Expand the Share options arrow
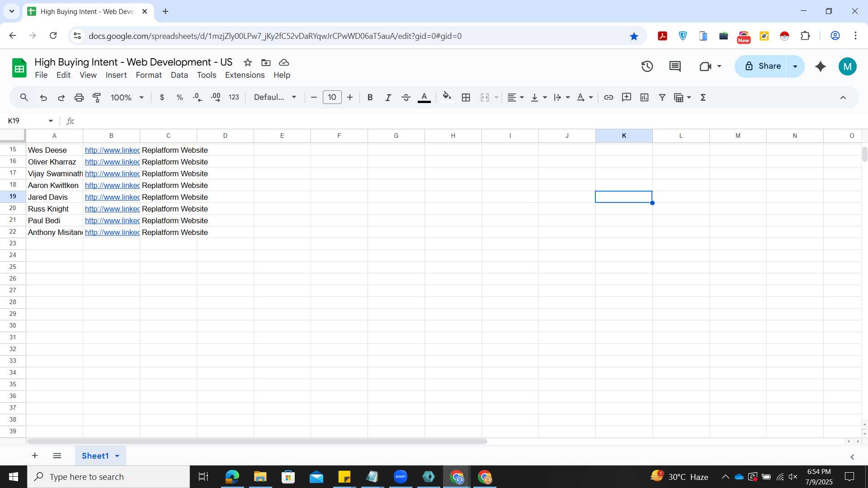 pyautogui.click(x=795, y=66)
